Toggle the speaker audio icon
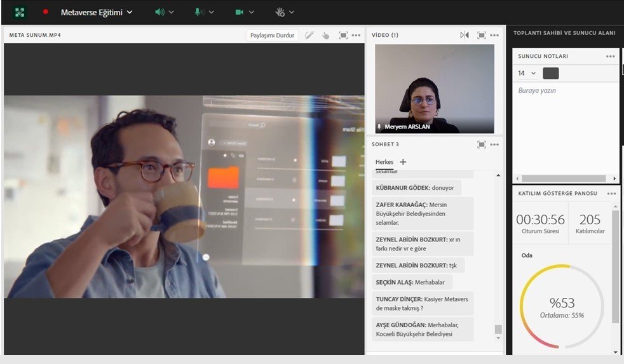The image size is (624, 364). point(159,12)
